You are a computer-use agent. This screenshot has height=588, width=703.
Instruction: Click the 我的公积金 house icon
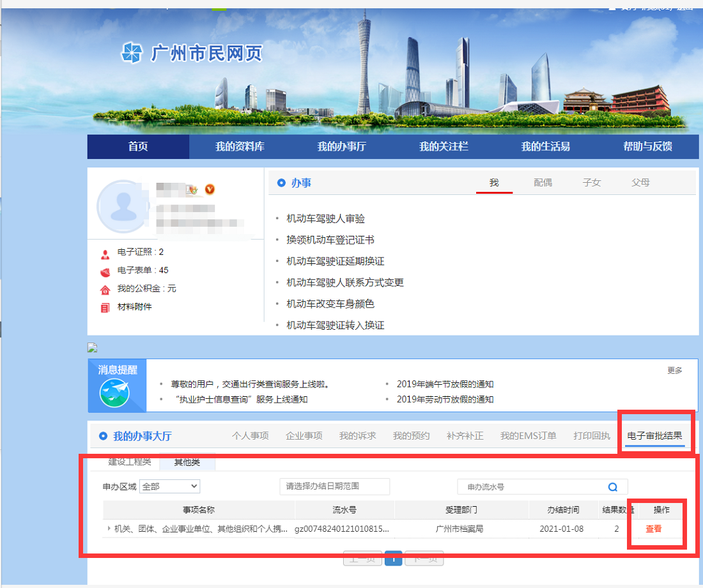105,290
